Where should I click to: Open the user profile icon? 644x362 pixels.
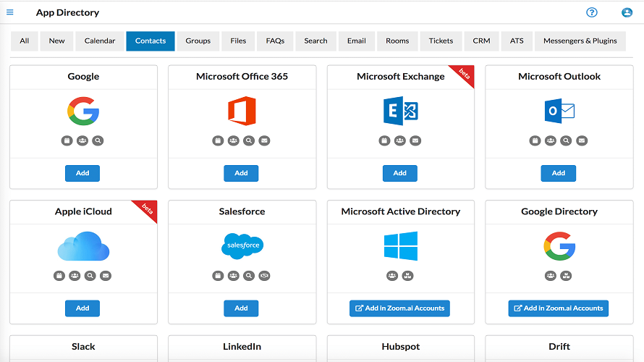click(627, 12)
